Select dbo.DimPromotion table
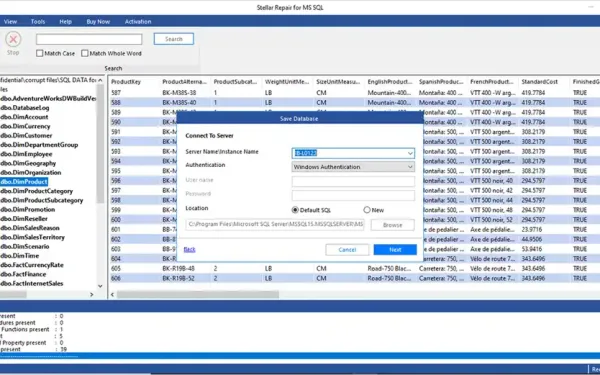The image size is (600, 375). [x=28, y=209]
